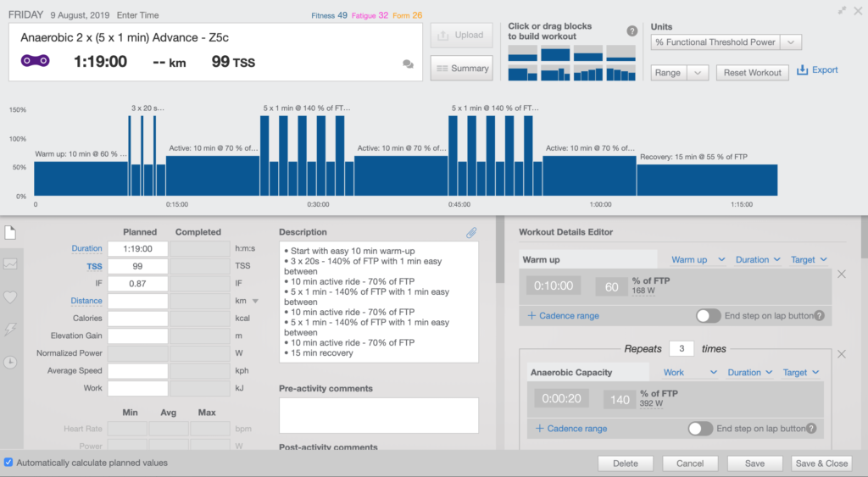Open the chart graph sidebar icon
Screen dimensions: 868x477
[x=10, y=264]
